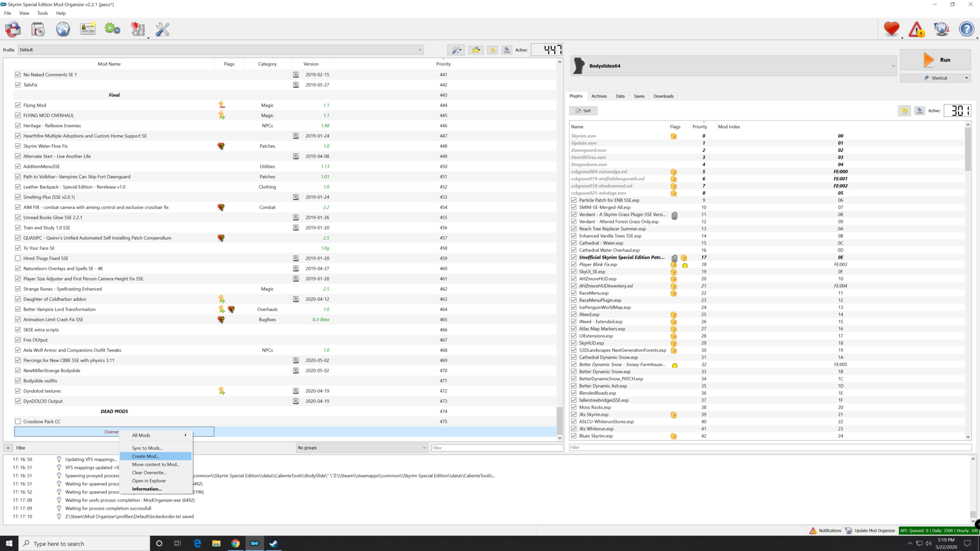Enable the Crossbow Pack CC mod
The width and height of the screenshot is (980, 551).
pyautogui.click(x=18, y=421)
